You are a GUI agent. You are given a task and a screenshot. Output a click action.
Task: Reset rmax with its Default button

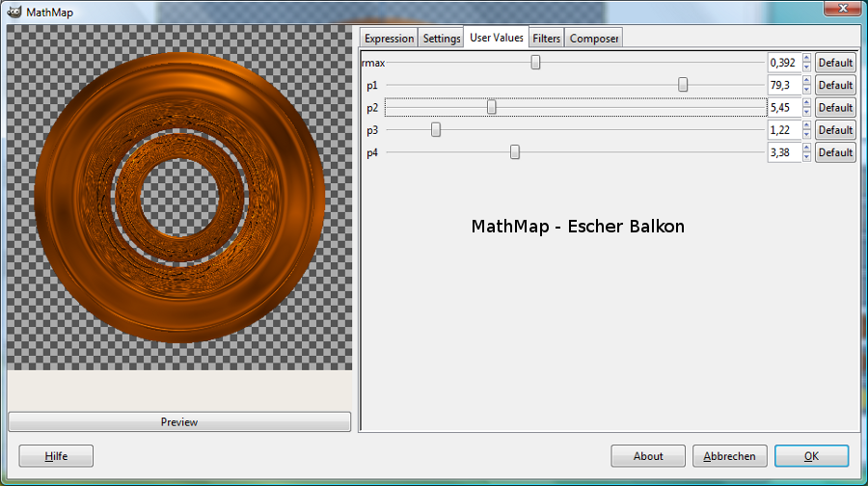click(x=835, y=63)
